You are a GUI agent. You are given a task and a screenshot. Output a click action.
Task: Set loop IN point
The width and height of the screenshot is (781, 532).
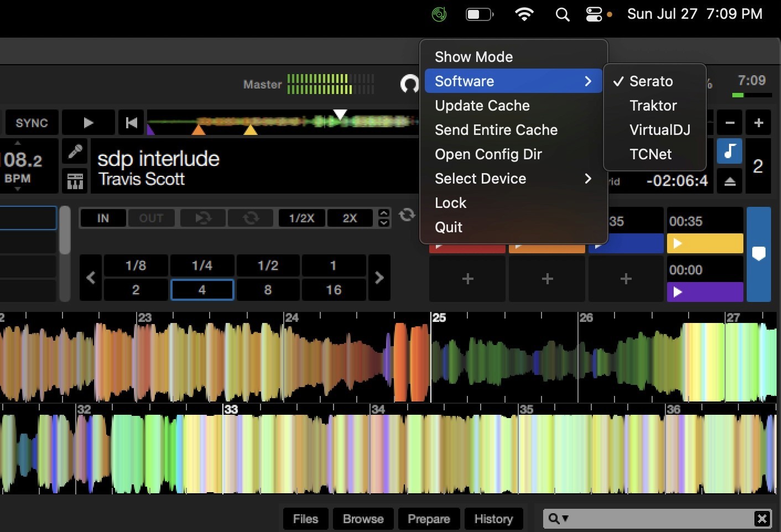click(103, 218)
